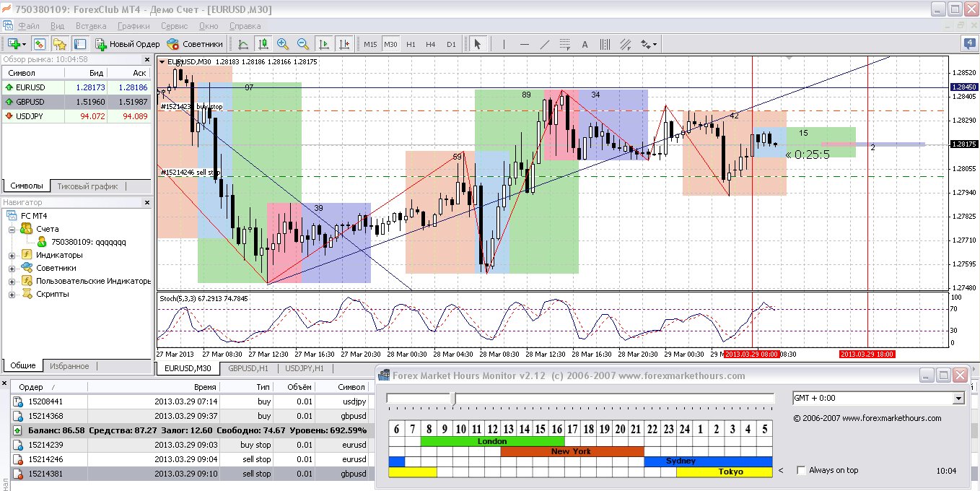Open the notification bubble showing 4
Image resolution: width=980 pixels, height=491 pixels.
[x=970, y=44]
